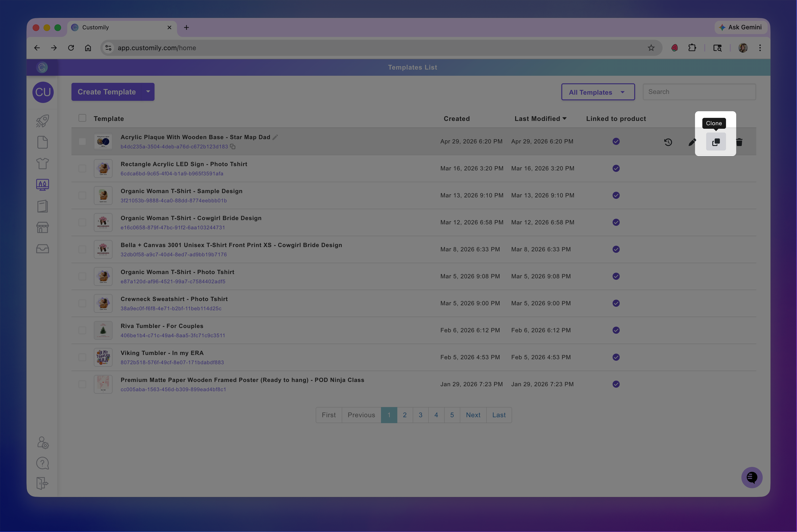Go to page 5 of templates

pos(452,415)
